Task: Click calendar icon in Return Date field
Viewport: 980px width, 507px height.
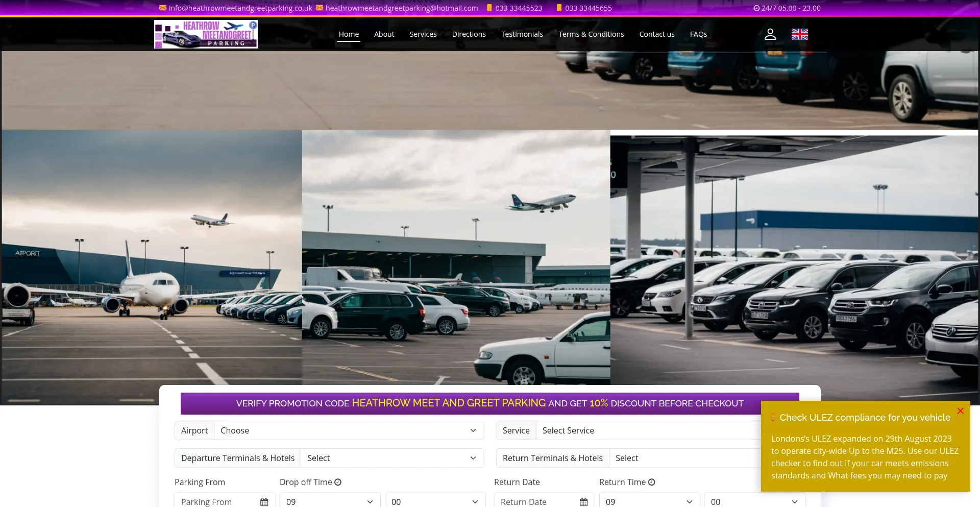Action: (583, 502)
